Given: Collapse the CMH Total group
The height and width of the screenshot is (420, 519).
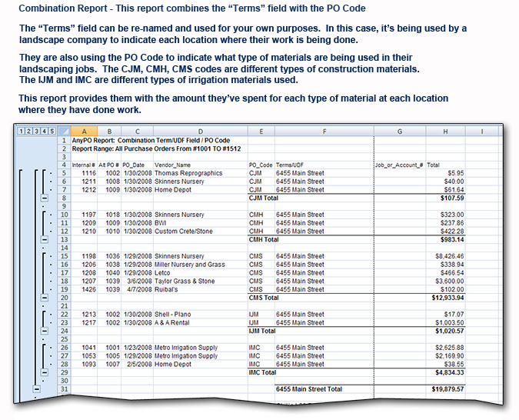Looking at the screenshot, I should (44, 239).
